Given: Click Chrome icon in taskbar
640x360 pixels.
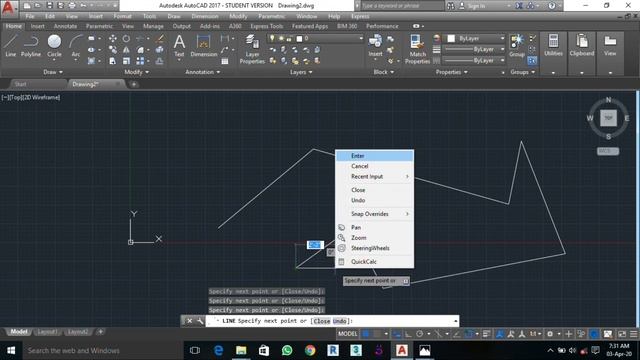Looking at the screenshot, I should (x=310, y=351).
